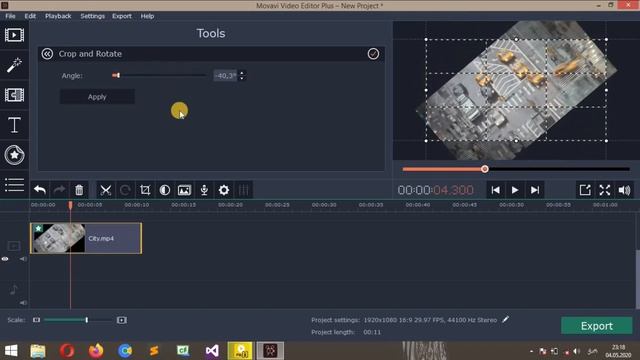Open the Export menu
The height and width of the screenshot is (360, 640).
point(122,16)
